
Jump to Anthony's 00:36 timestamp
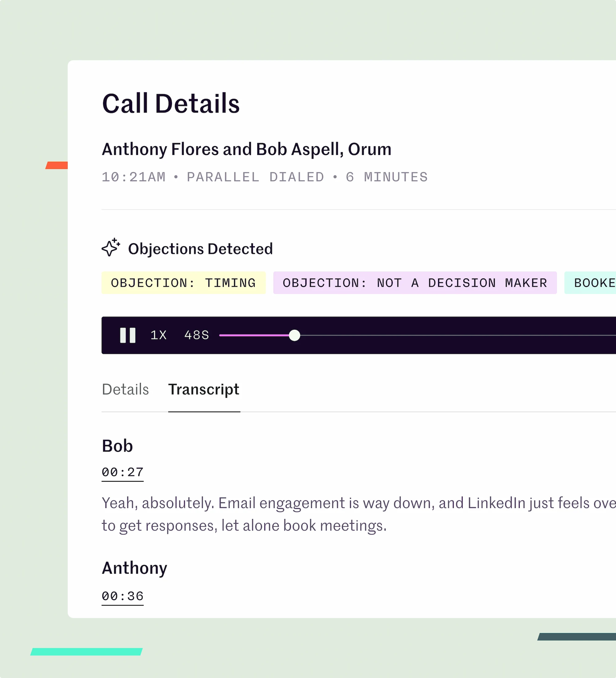[122, 596]
